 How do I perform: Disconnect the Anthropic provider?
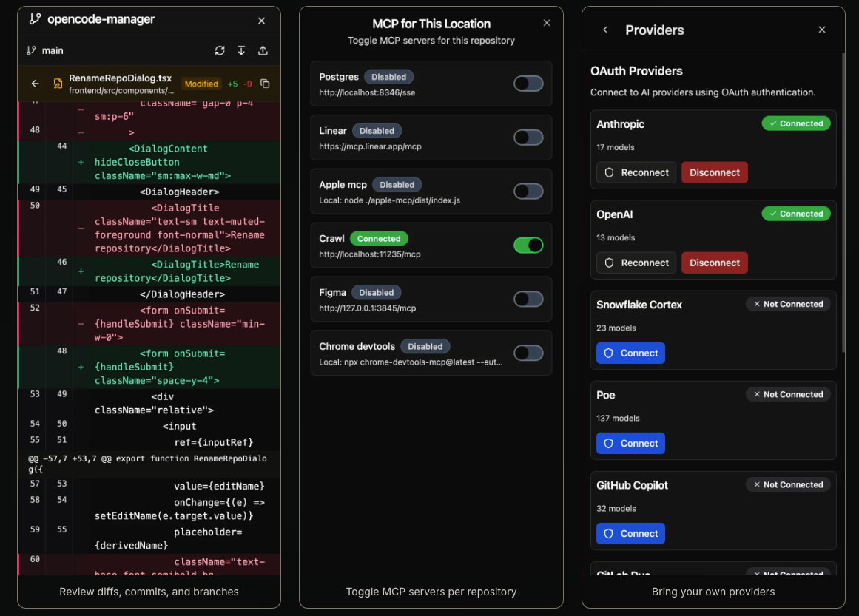[x=715, y=172]
